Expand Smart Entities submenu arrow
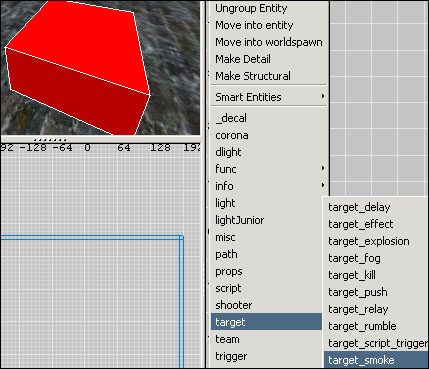The width and height of the screenshot is (429, 369). 323,96
